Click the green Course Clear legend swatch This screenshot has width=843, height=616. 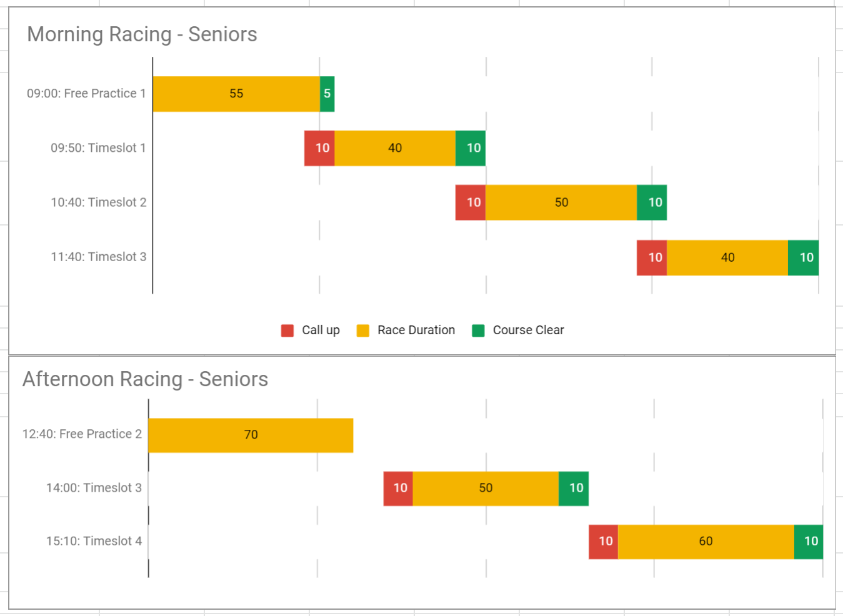[x=479, y=330]
